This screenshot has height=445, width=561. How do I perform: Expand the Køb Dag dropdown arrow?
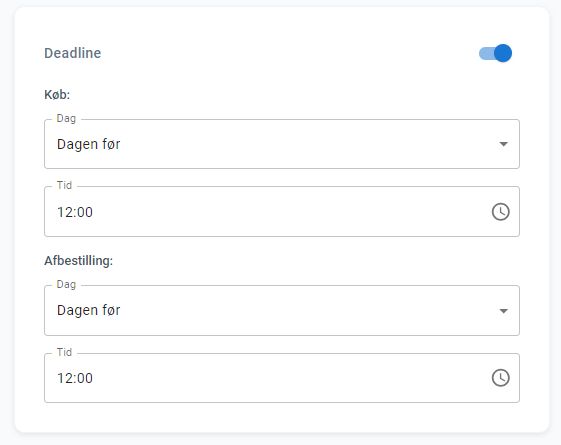click(503, 144)
